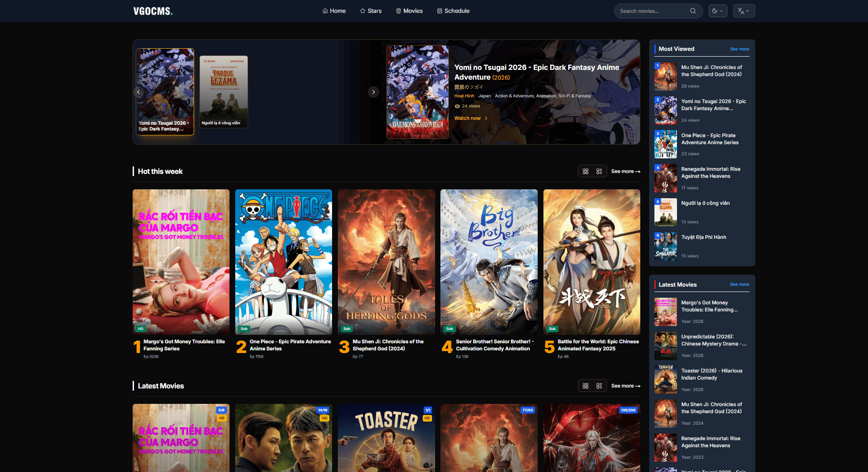The width and height of the screenshot is (868, 472).
Task: Open Battle for the World poster
Action: coord(592,262)
